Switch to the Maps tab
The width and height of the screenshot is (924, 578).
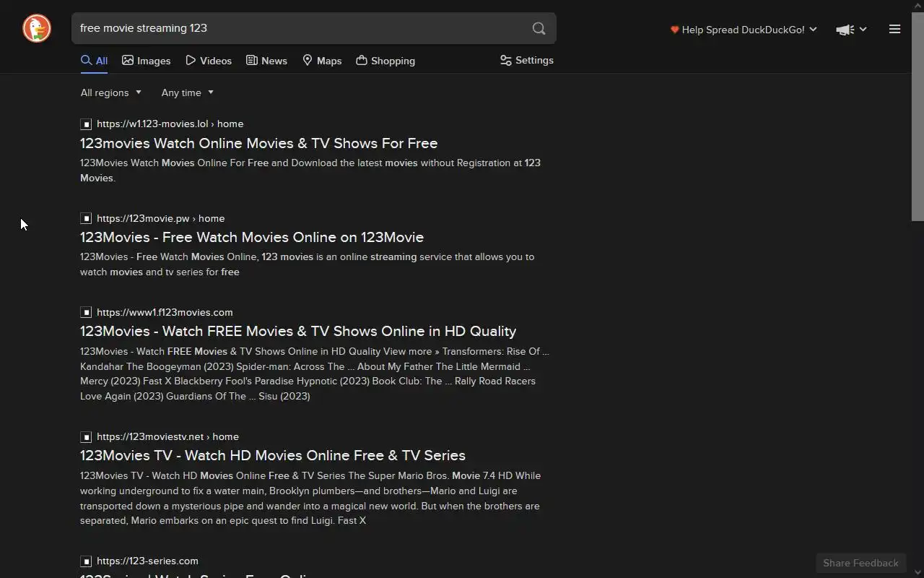point(322,61)
